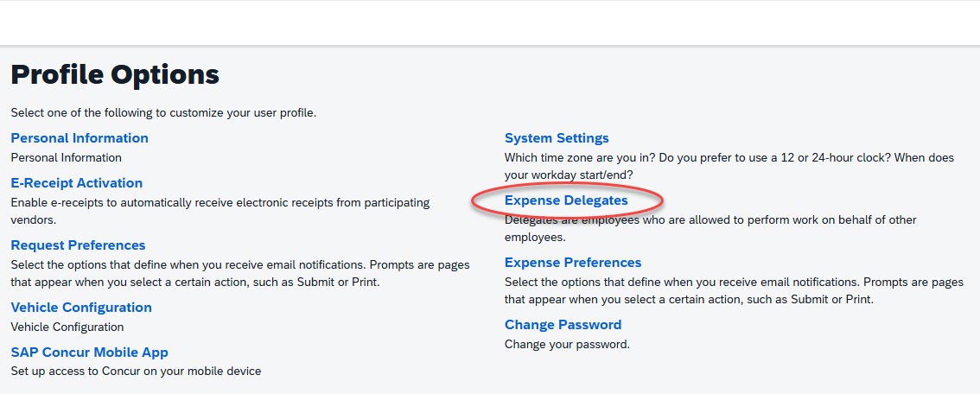Click the 'Enable e-receipts' description text
The width and height of the screenshot is (980, 394).
click(x=220, y=202)
